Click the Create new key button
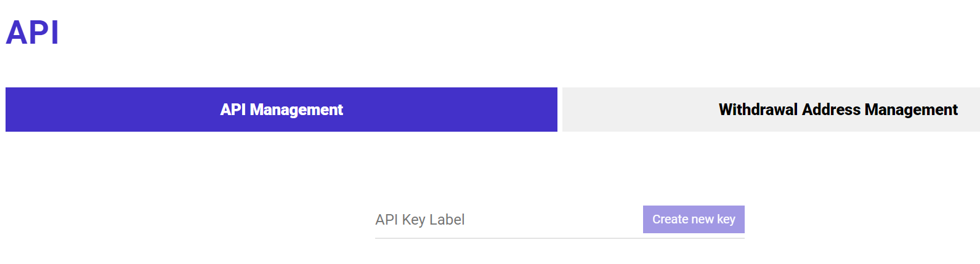 pos(694,219)
